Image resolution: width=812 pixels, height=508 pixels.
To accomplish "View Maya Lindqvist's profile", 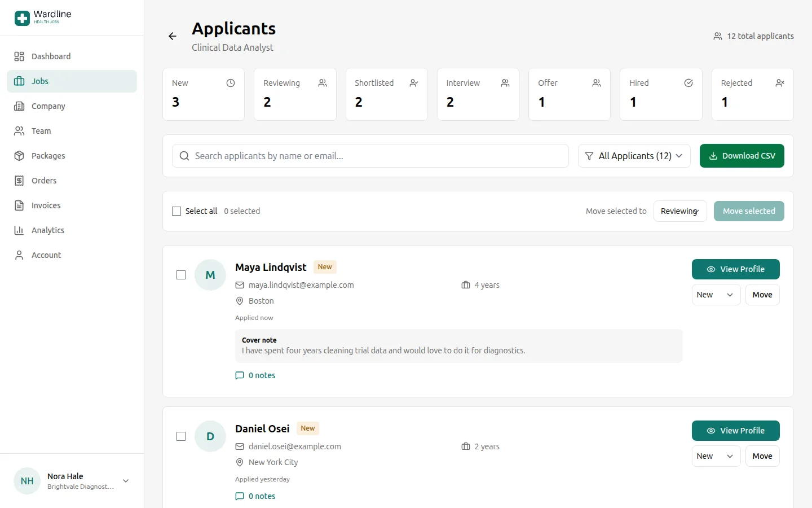I will 736,269.
